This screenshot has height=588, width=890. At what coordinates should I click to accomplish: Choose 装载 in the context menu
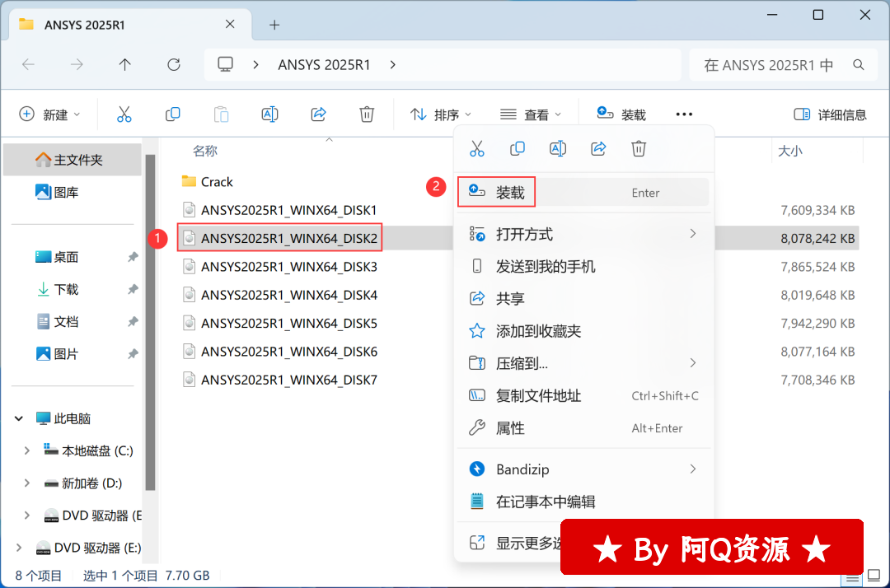pos(583,192)
